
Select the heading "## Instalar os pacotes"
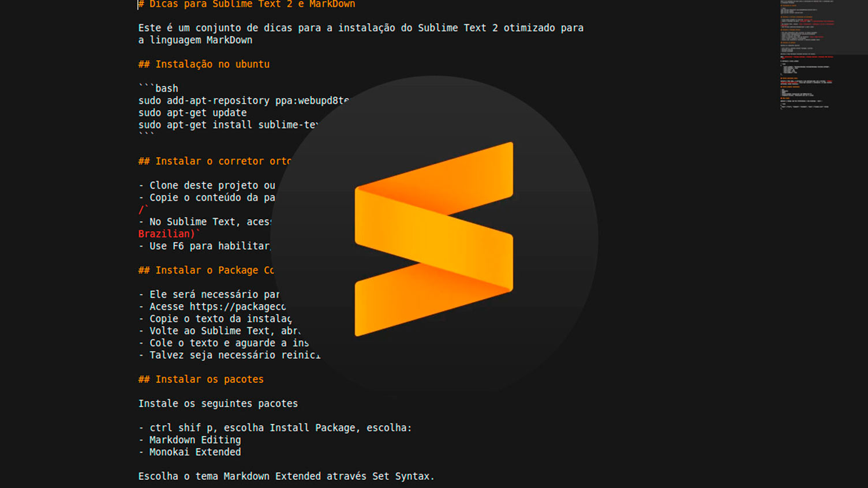(x=201, y=379)
